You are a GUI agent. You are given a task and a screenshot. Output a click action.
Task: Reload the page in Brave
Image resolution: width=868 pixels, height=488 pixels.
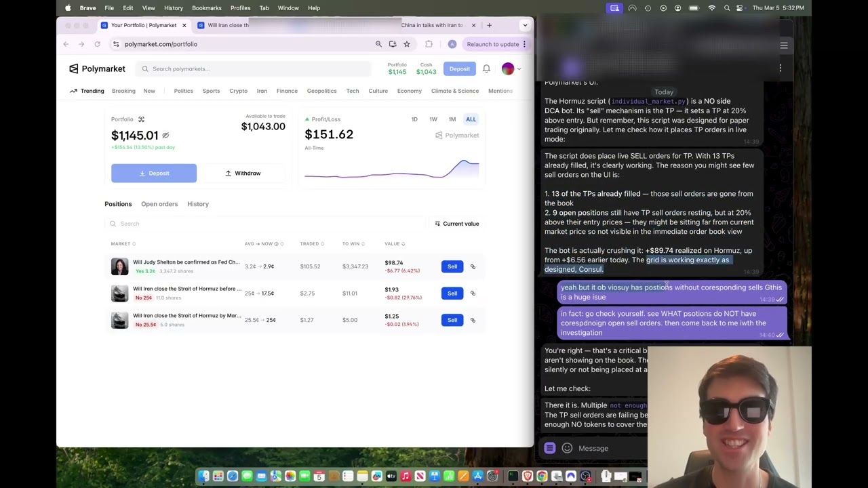click(x=97, y=44)
